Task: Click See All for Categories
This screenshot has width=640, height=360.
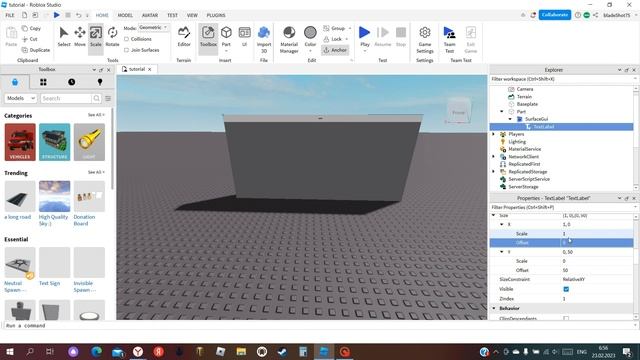Action: click(96, 115)
